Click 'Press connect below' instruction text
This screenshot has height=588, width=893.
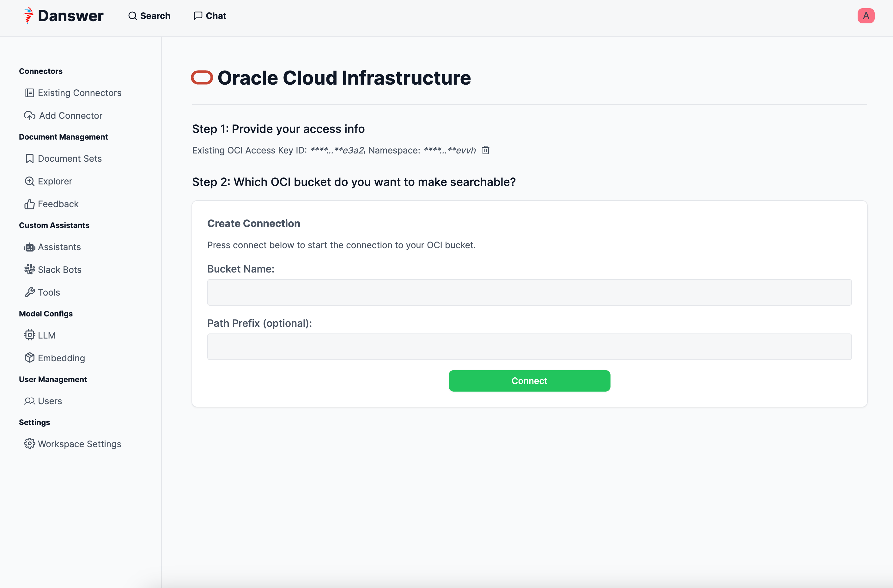(x=342, y=245)
